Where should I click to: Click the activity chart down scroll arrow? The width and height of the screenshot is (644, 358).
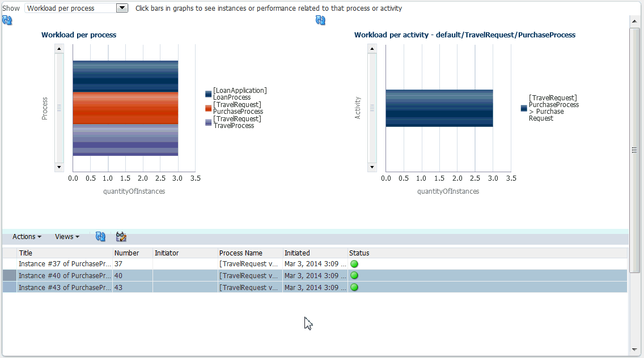point(372,167)
